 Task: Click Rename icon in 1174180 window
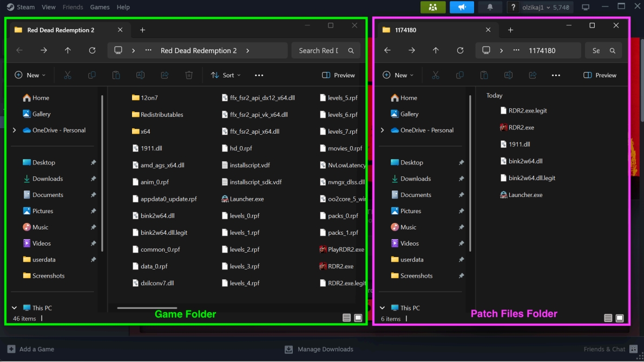point(508,75)
